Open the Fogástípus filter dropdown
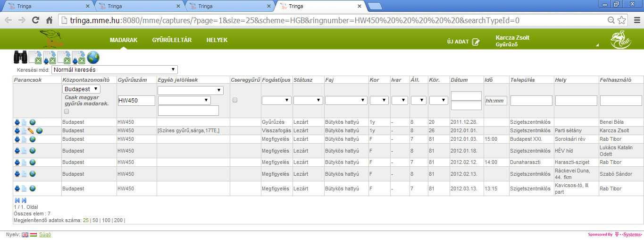This screenshot has height=240, width=644. click(x=276, y=100)
